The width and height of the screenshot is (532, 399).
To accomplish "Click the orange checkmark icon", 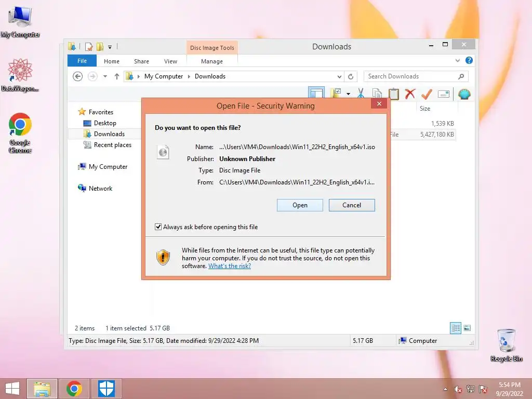I will pos(427,94).
